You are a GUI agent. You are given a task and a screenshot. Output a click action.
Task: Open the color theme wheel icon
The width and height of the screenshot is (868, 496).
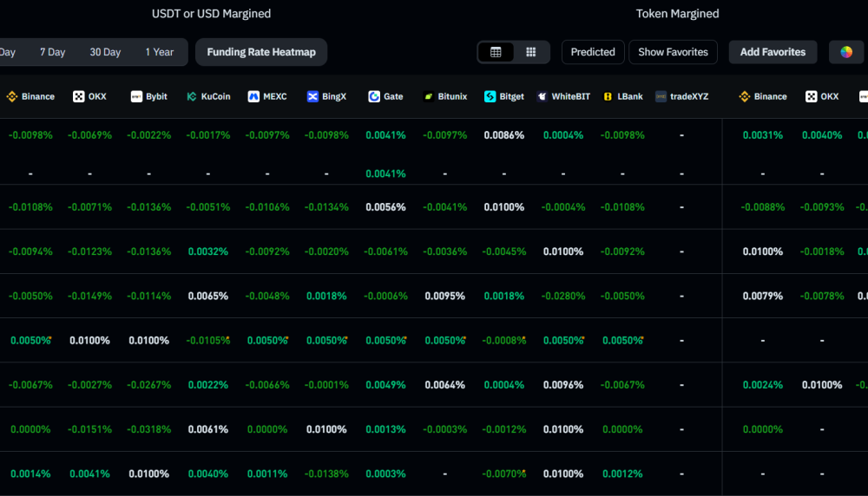point(846,52)
